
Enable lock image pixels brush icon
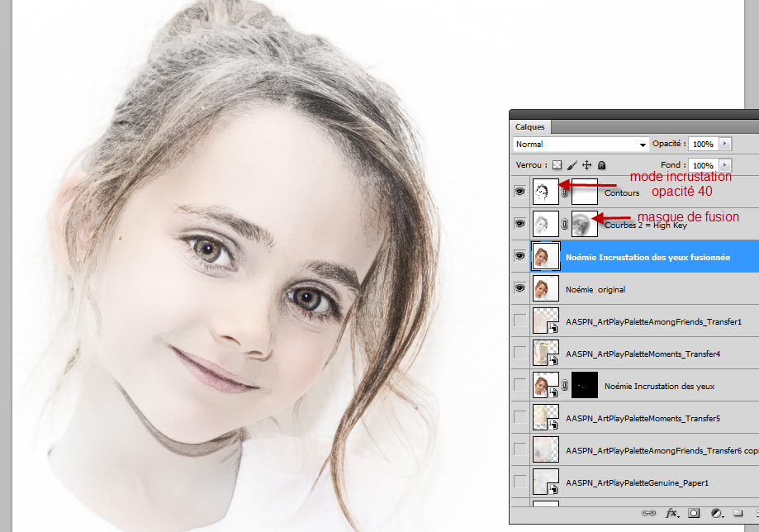[x=571, y=165]
